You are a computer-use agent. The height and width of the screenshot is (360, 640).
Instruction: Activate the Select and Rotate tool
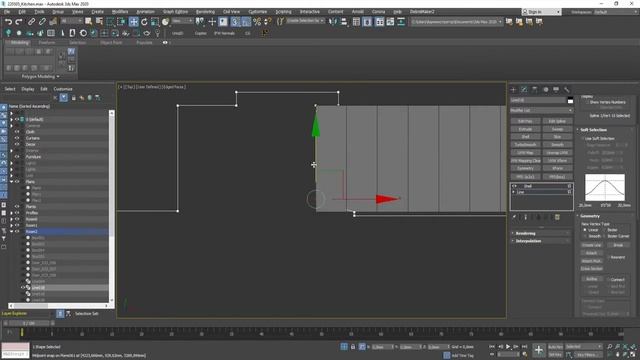pos(144,22)
